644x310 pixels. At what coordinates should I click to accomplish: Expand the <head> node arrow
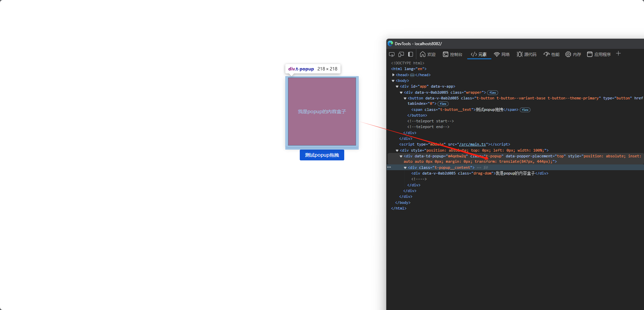(x=393, y=75)
